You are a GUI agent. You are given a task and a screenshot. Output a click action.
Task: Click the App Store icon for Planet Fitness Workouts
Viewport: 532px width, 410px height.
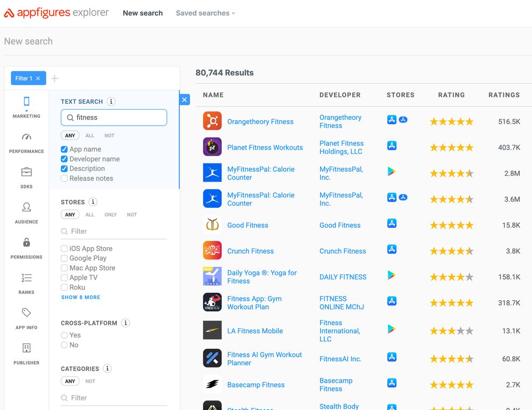tap(392, 145)
